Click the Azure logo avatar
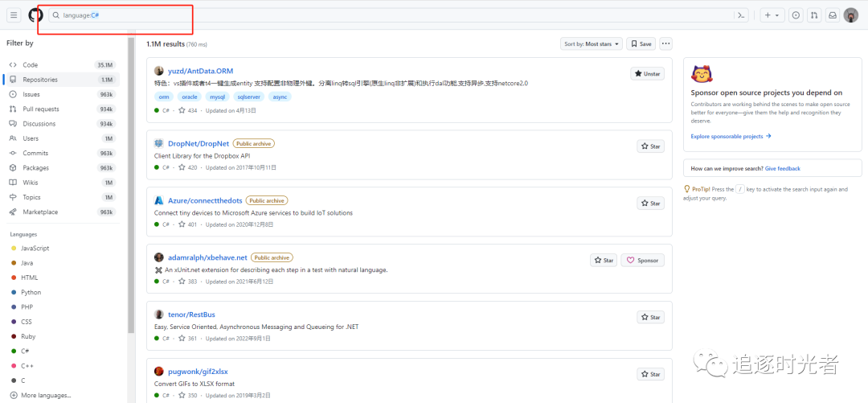This screenshot has height=403, width=868. (159, 200)
